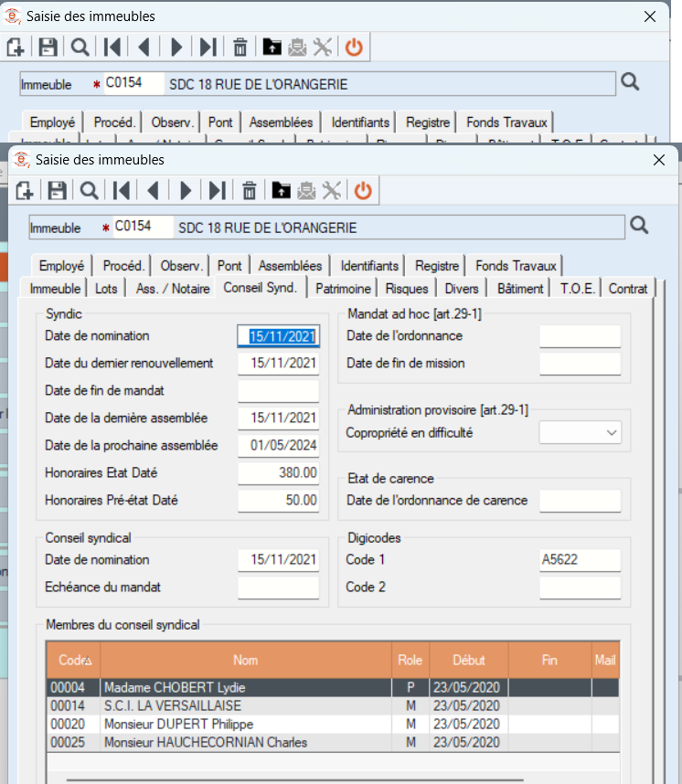Click the Code column header in members table

[73, 660]
